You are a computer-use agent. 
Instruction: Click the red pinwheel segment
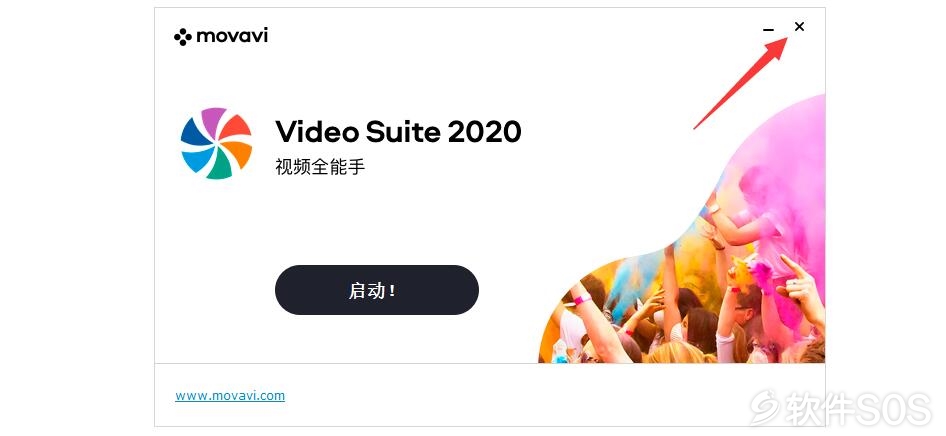click(235, 127)
